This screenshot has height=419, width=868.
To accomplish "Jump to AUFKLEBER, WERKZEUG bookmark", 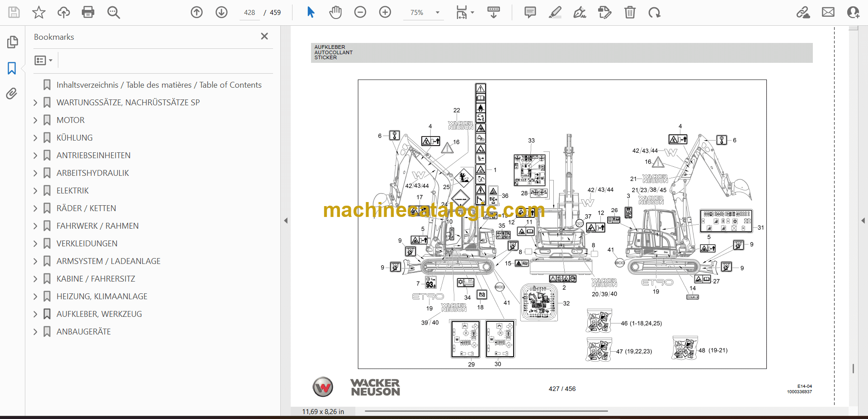I will (x=99, y=314).
